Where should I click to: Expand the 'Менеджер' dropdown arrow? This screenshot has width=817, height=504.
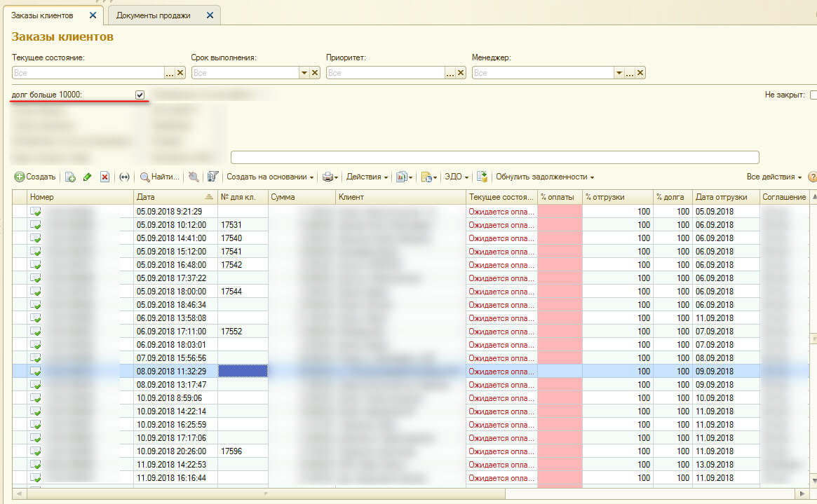(619, 73)
